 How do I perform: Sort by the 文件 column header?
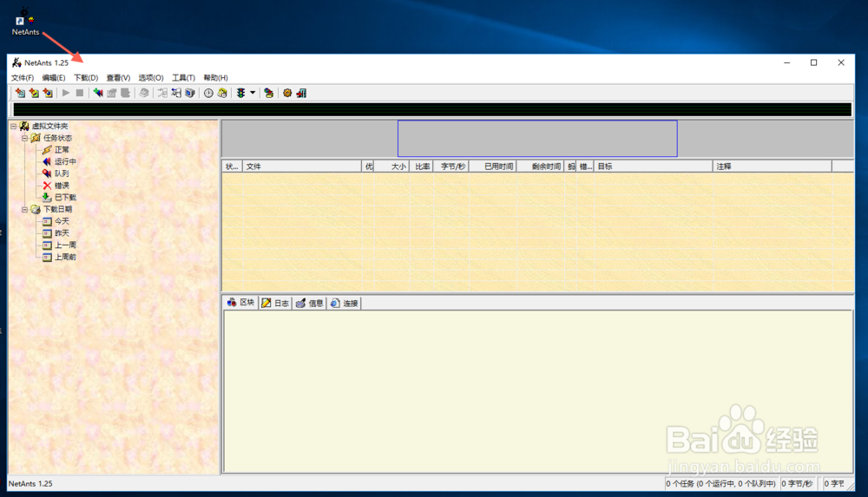tap(302, 166)
